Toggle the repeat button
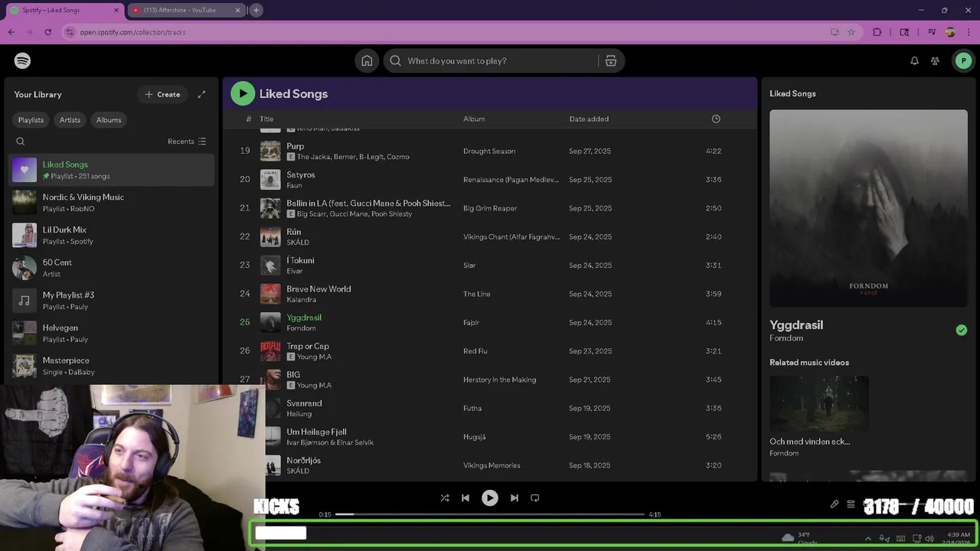Screen dimensions: 980x551 (x=535, y=497)
